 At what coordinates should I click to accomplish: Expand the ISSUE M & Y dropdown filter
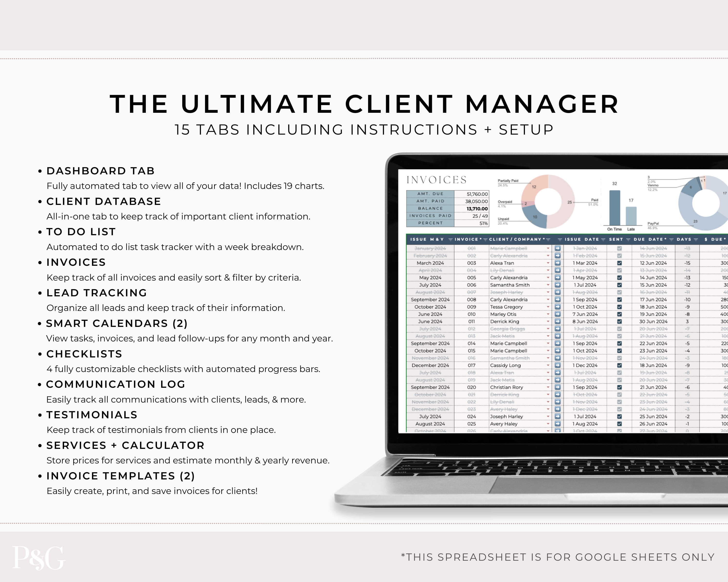(450, 242)
